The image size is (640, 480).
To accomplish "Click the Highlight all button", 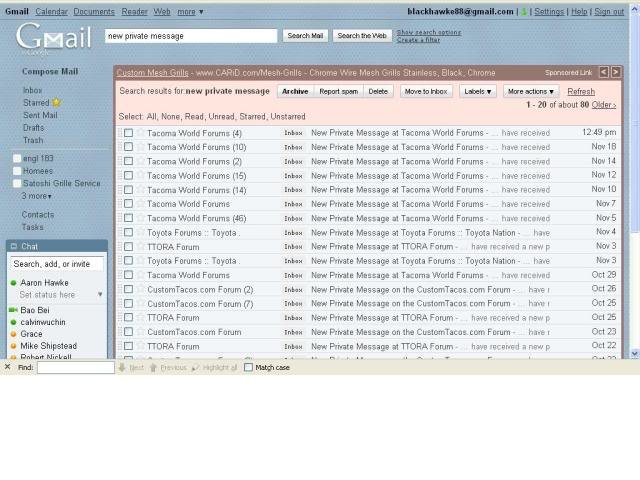I will pyautogui.click(x=214, y=367).
